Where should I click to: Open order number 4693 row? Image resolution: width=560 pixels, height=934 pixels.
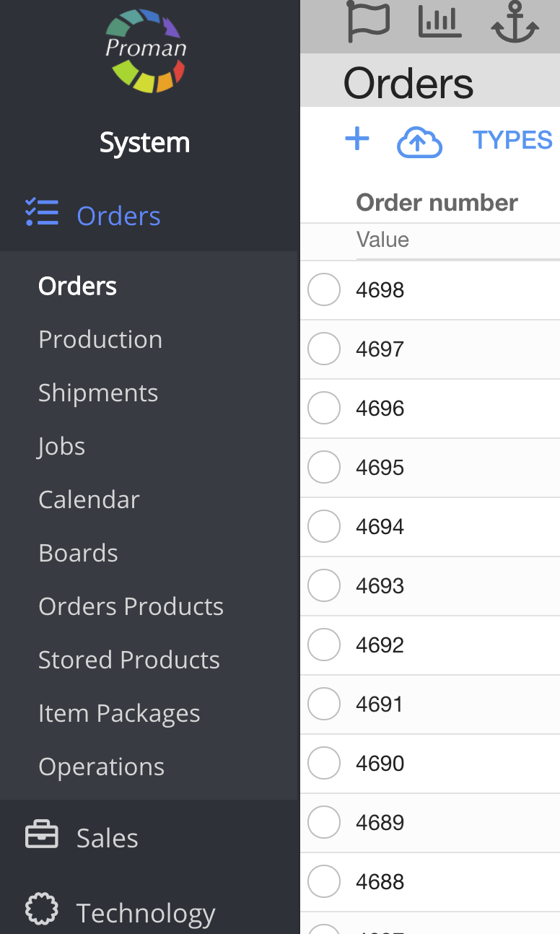click(x=380, y=586)
